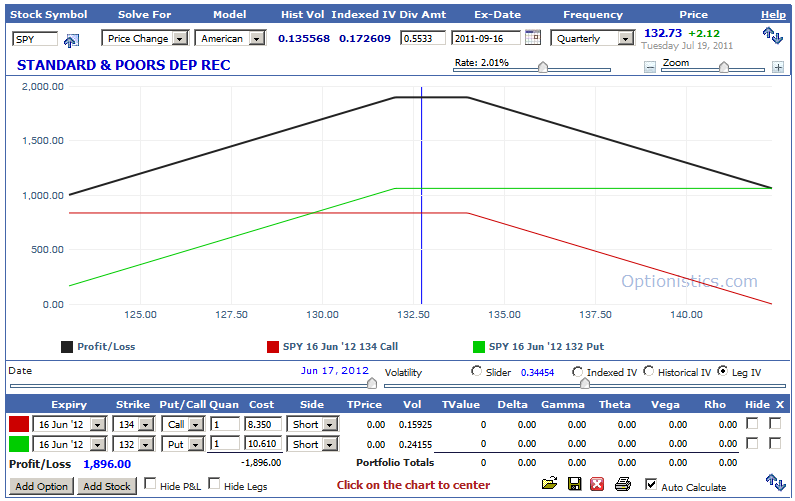Click the Add Stock button
This screenshot has width=795, height=501.
click(107, 486)
